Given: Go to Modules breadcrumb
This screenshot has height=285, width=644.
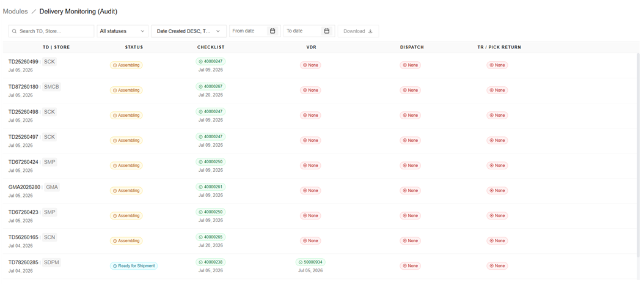Looking at the screenshot, I should pyautogui.click(x=15, y=12).
